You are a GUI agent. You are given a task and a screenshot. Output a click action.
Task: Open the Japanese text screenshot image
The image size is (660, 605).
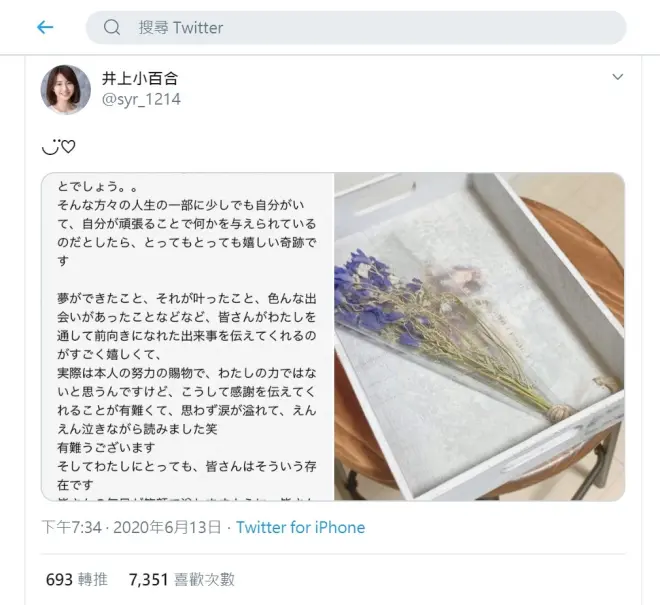pyautogui.click(x=188, y=336)
